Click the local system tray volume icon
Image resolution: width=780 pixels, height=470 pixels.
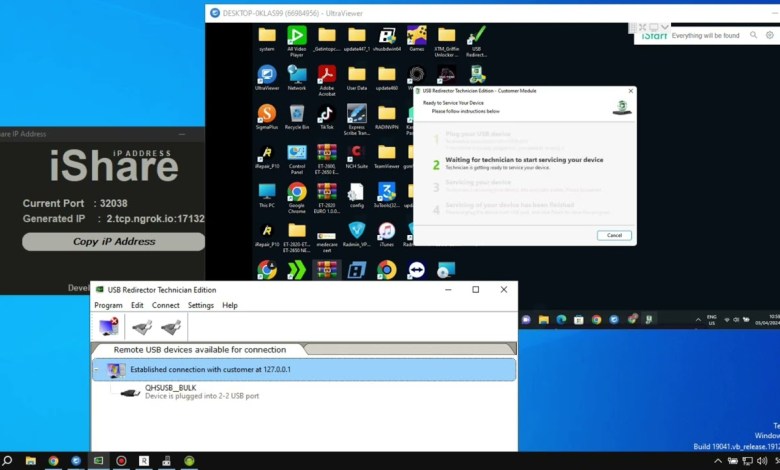762,461
